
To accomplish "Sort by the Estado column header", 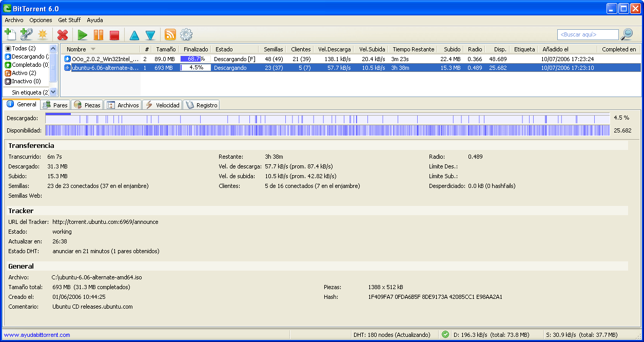I will pyautogui.click(x=235, y=49).
